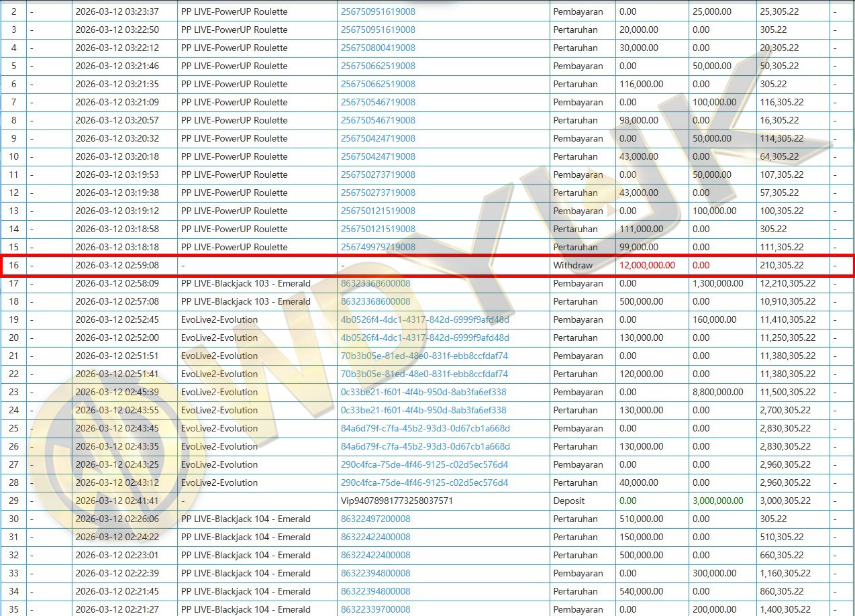
Task: Open Blackjack 104 transaction 86322497200008
Action: coord(375,519)
